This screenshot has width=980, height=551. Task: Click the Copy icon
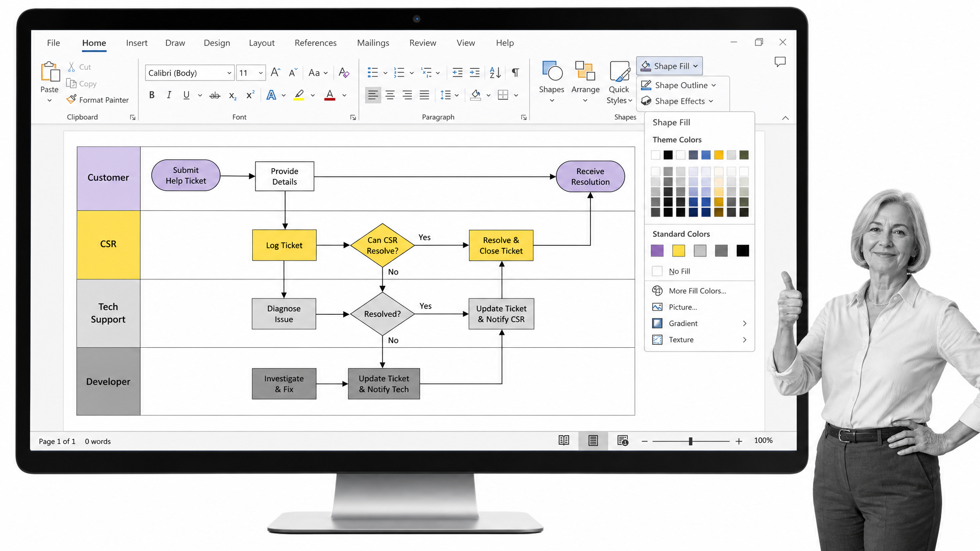pyautogui.click(x=71, y=83)
